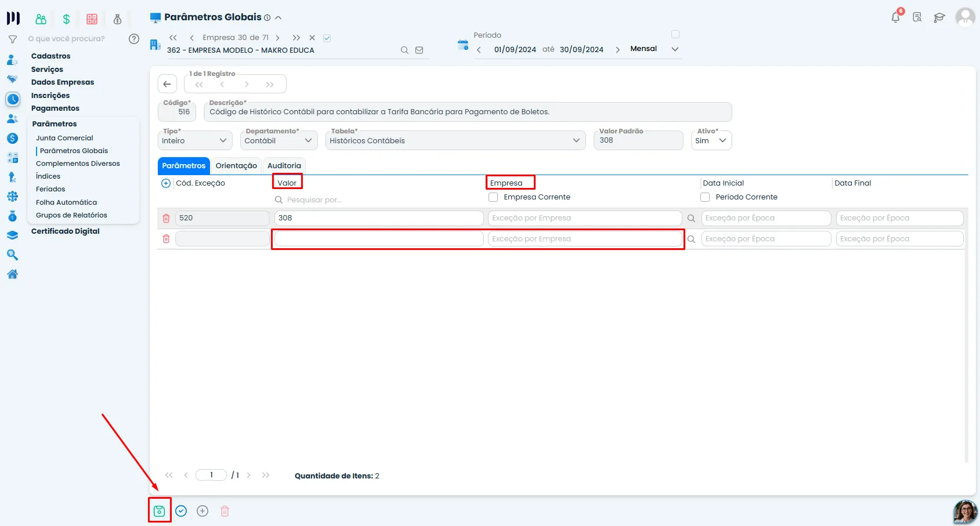Toggle the Período Corrente checkbox
The width and height of the screenshot is (980, 526).
(705, 197)
